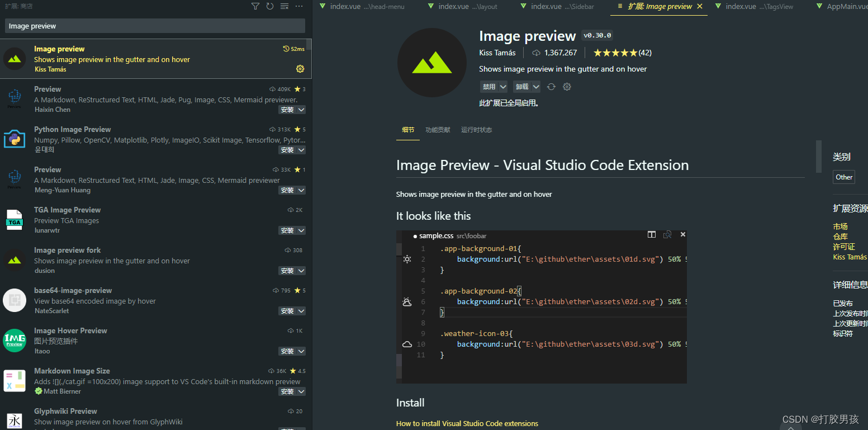The image size is (868, 430).
Task: Click Matt Bierner verified publisher badge
Action: pyautogui.click(x=38, y=391)
